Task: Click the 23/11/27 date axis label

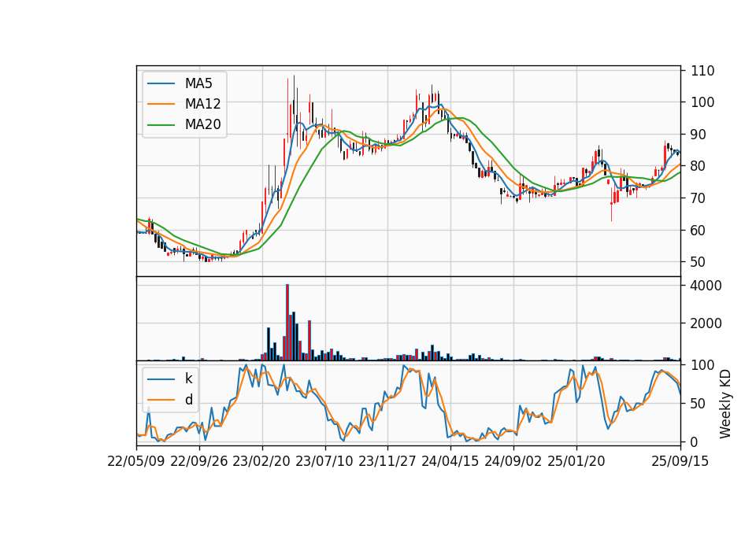Action: pos(387,462)
